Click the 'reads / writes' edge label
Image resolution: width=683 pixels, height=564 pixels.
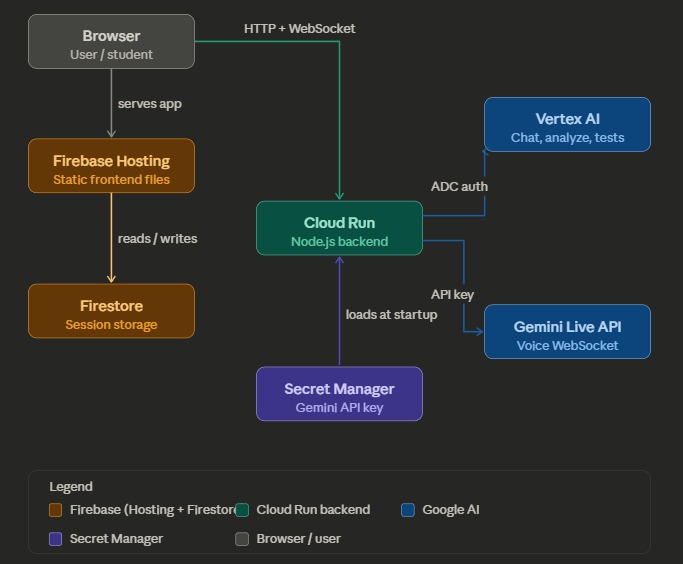[x=157, y=239]
